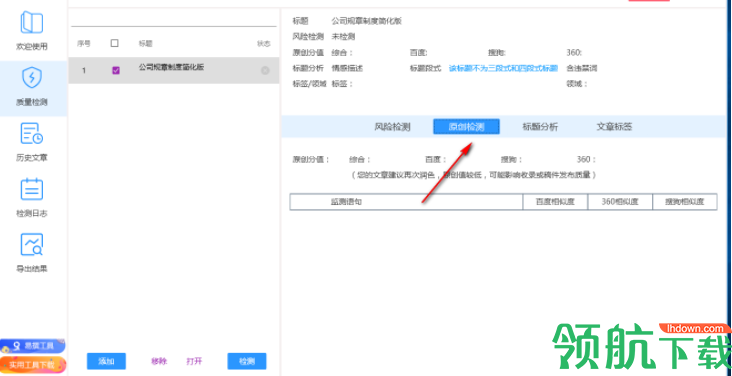Click the blue title-format analysis link

pyautogui.click(x=503, y=68)
